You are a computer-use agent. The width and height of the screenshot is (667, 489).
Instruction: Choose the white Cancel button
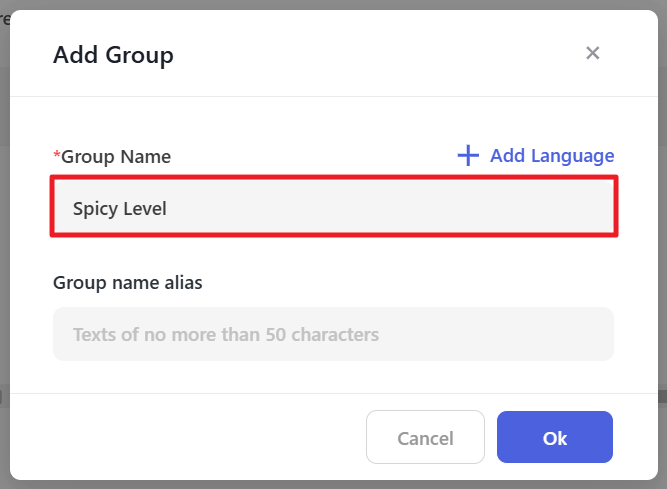pyautogui.click(x=425, y=437)
